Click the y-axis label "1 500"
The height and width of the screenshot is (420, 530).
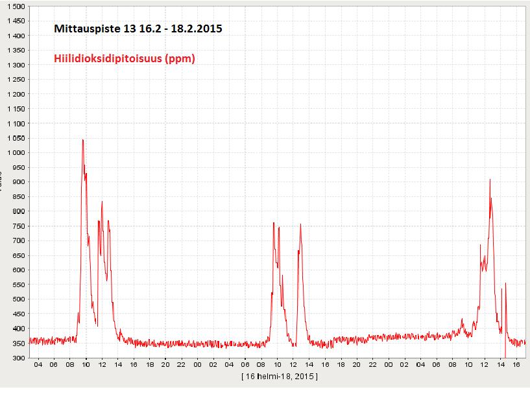pos(16,6)
